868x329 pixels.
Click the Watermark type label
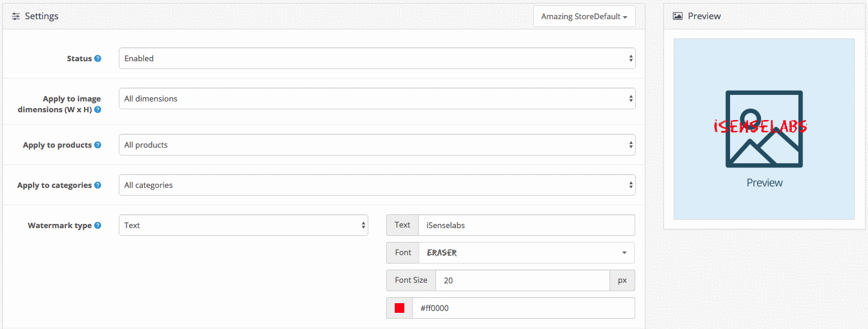[60, 226]
